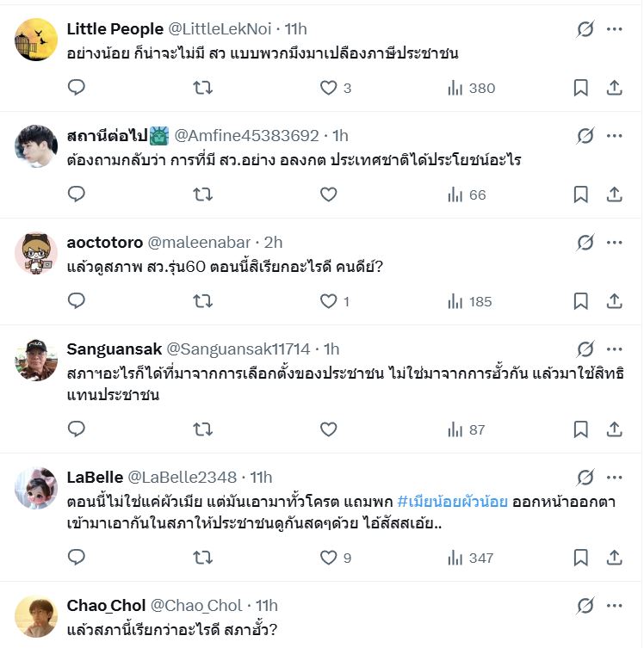Open more options menu on aoctotoro's tweet

614,243
